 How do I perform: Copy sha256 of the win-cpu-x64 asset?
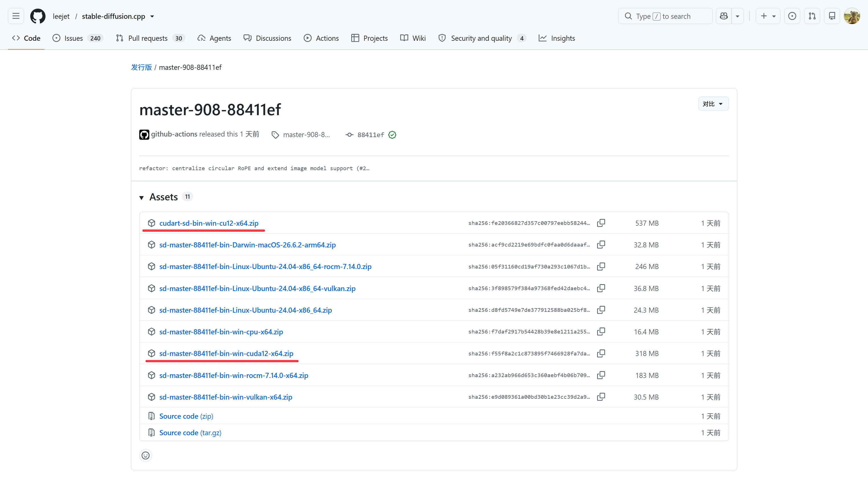click(601, 331)
